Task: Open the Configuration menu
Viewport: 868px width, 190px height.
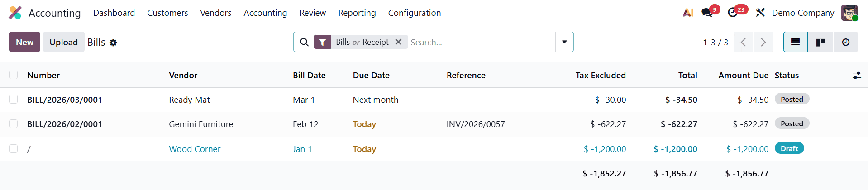Action: (414, 13)
